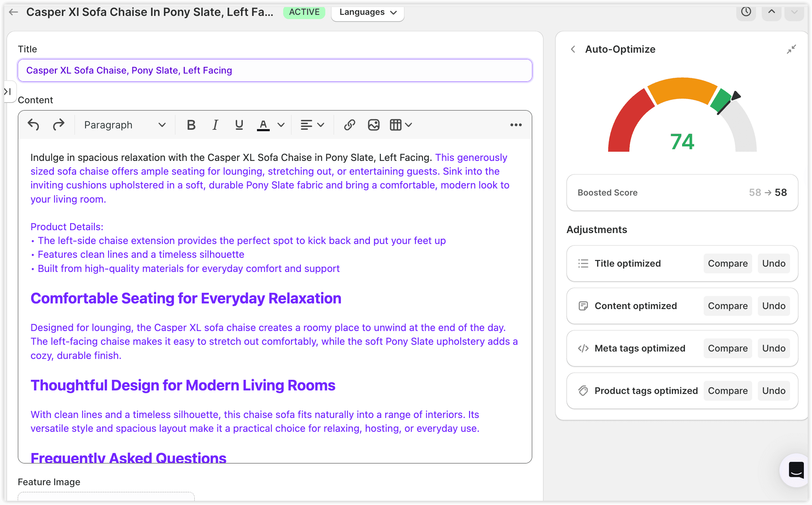Screen dimensions: 812x505
Task: Open the Paragraph style dropdown
Action: point(125,125)
